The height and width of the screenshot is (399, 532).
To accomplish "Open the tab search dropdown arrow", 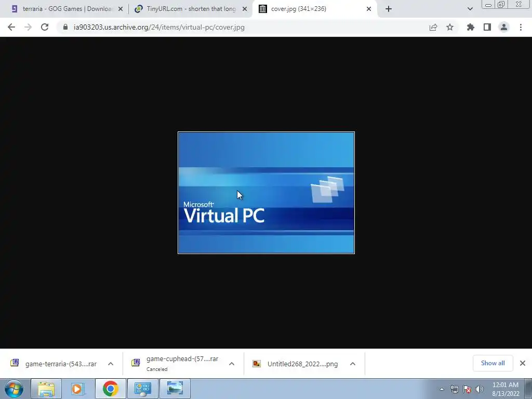I will pyautogui.click(x=470, y=9).
